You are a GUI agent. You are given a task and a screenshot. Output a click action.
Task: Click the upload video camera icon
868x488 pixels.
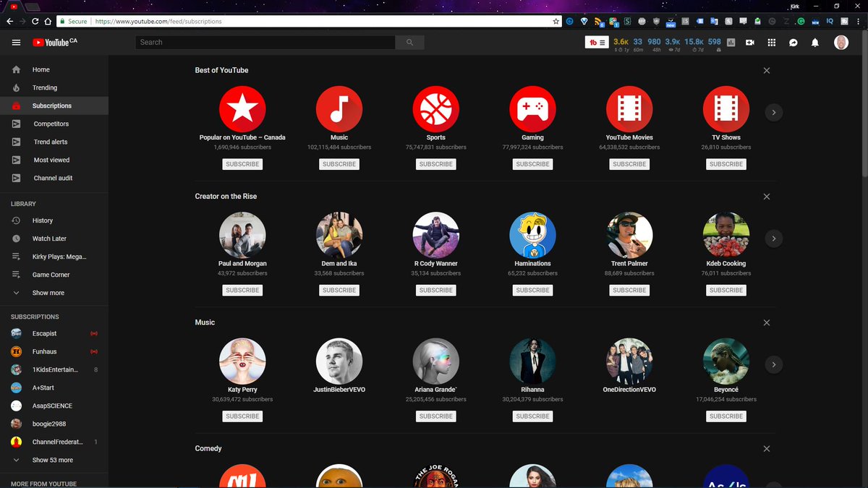(x=750, y=43)
